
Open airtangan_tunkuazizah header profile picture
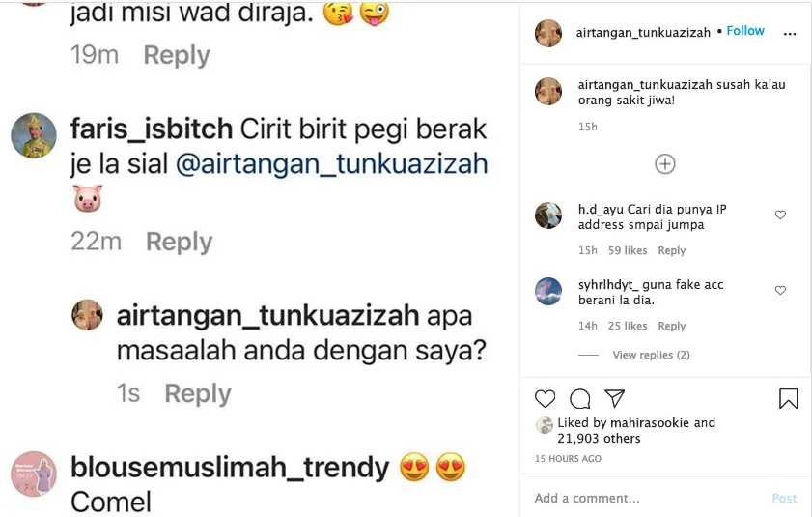[547, 33]
